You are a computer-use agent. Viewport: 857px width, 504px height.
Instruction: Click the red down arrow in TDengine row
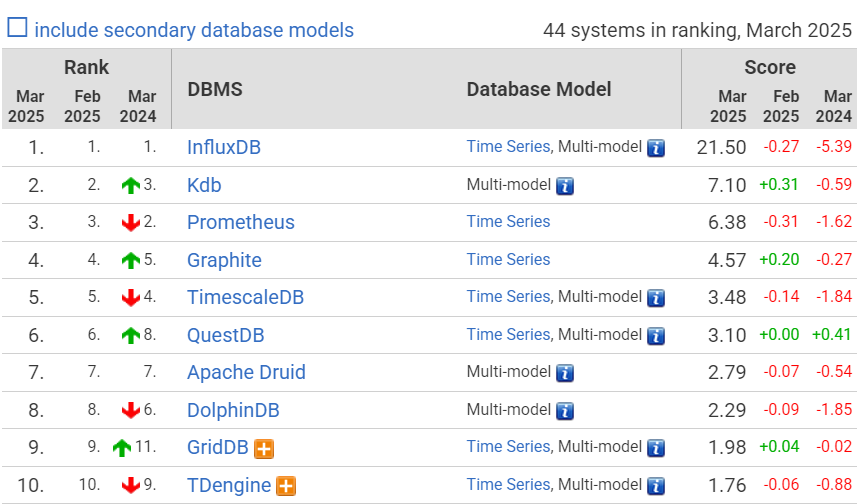click(131, 485)
